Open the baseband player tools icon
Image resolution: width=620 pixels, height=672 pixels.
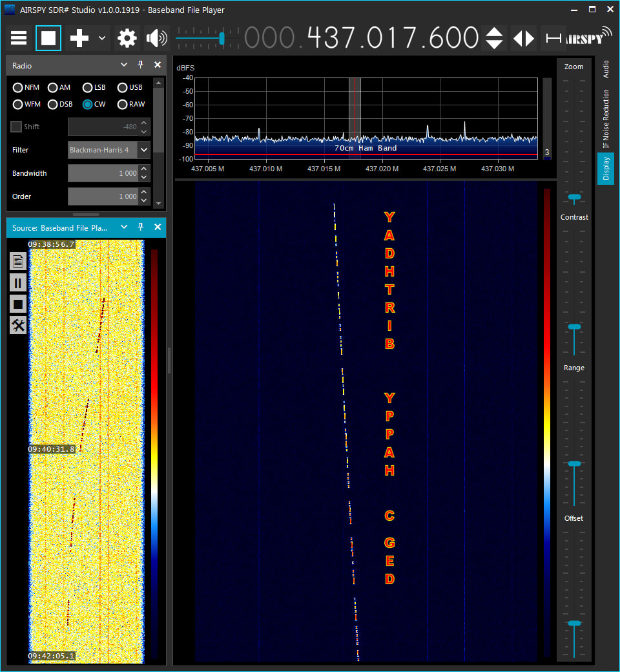[x=18, y=326]
